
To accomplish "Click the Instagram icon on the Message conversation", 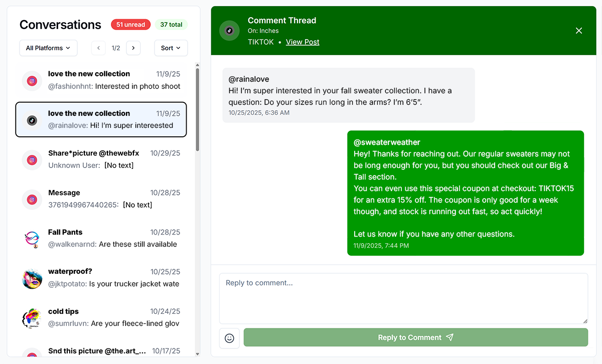I will 32,199.
